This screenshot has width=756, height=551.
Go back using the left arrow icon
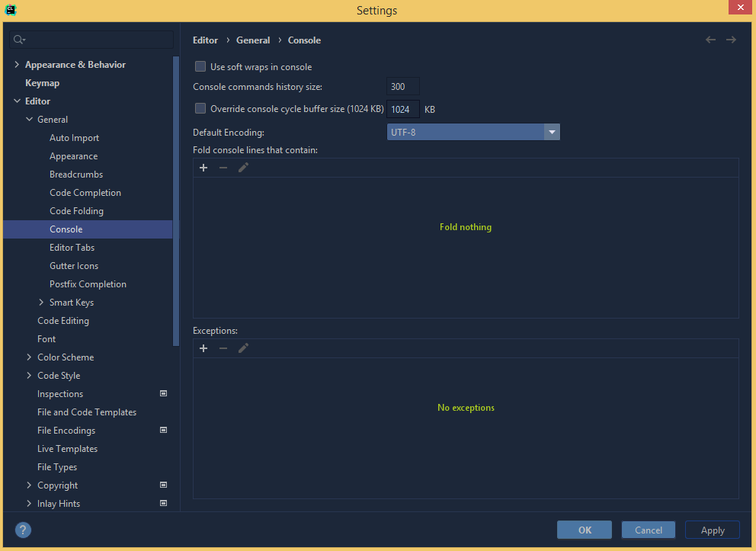pos(710,40)
